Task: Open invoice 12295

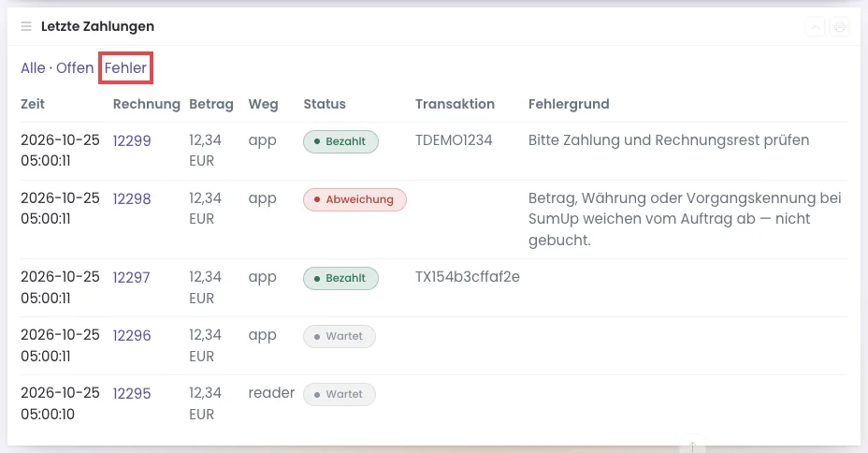Action: point(132,394)
